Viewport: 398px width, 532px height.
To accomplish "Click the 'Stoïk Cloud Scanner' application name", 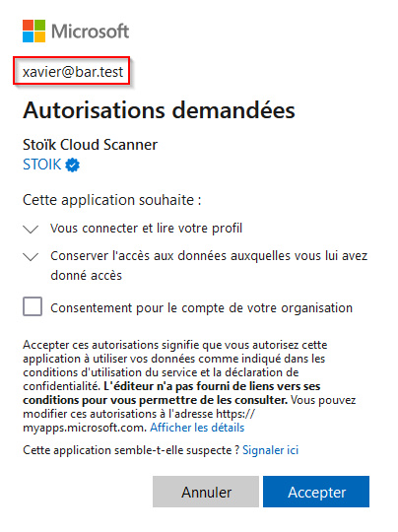I will pos(91,145).
